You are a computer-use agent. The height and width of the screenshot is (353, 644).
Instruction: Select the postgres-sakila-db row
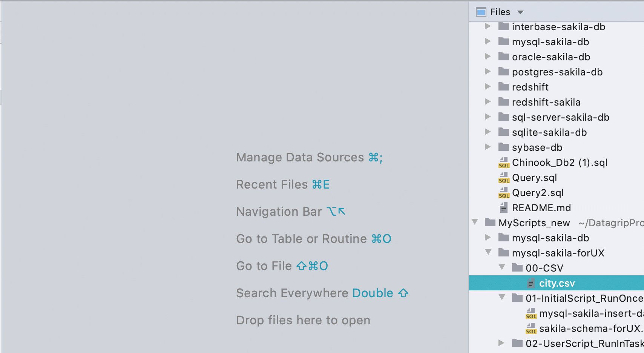click(557, 72)
